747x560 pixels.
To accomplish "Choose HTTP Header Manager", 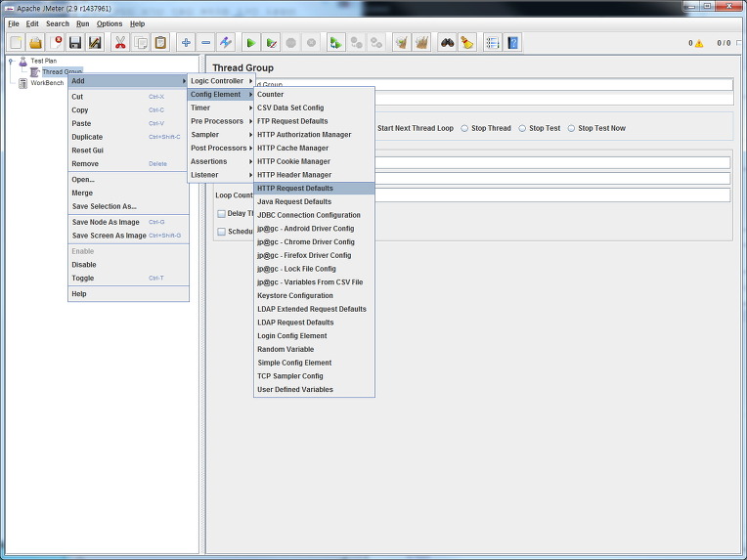I will click(314, 175).
